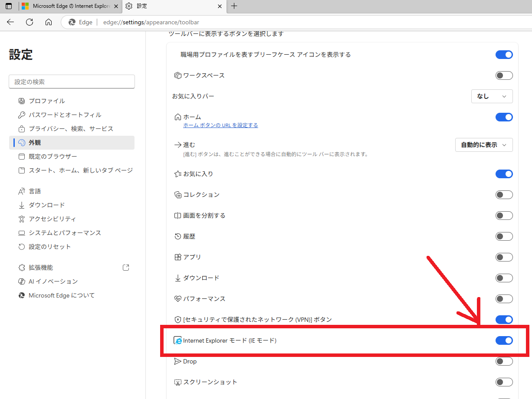Click ホーム ボタンの URL を設定する link

(x=220, y=125)
